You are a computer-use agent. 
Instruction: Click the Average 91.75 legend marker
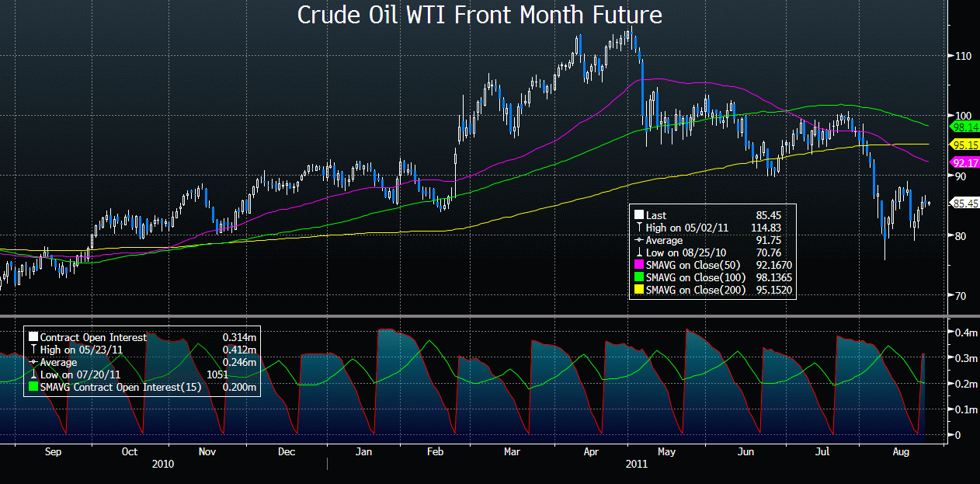(x=639, y=240)
